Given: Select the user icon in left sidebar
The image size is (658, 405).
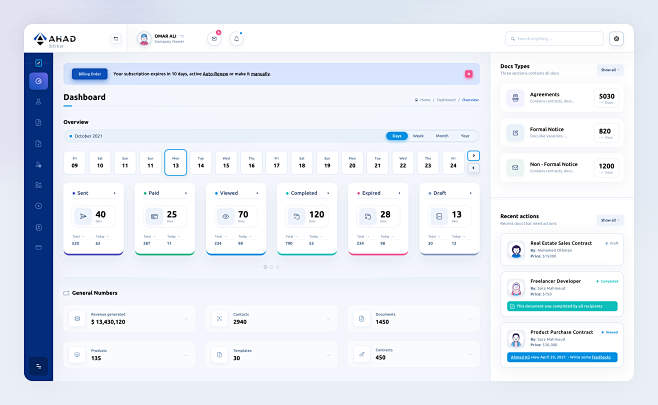Looking at the screenshot, I should pos(39,101).
